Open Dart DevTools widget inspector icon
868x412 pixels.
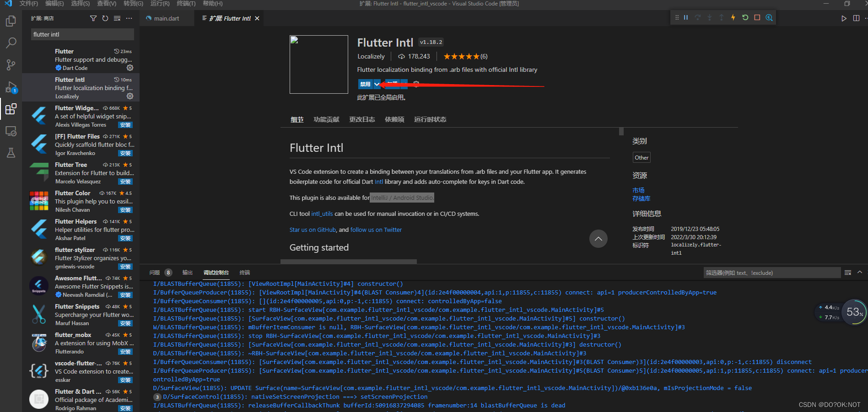click(x=769, y=17)
